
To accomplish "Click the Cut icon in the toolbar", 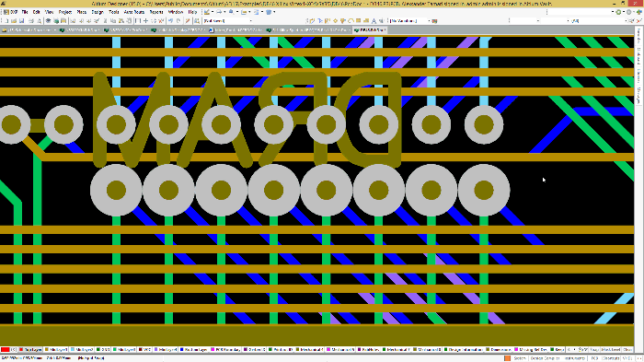I will [105, 20].
